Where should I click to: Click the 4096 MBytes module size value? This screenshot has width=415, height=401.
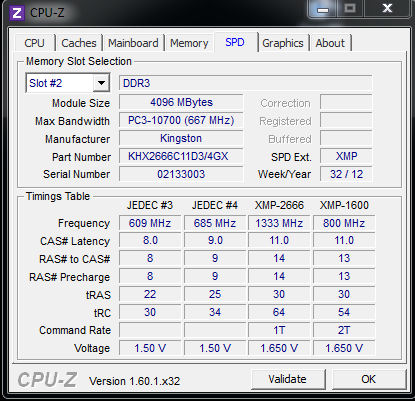click(181, 102)
